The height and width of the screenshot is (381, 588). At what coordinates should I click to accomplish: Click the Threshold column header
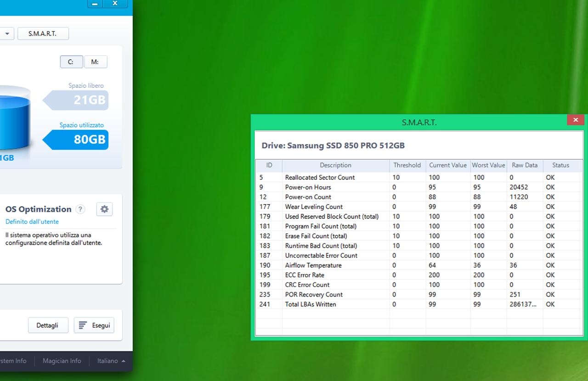pos(407,165)
